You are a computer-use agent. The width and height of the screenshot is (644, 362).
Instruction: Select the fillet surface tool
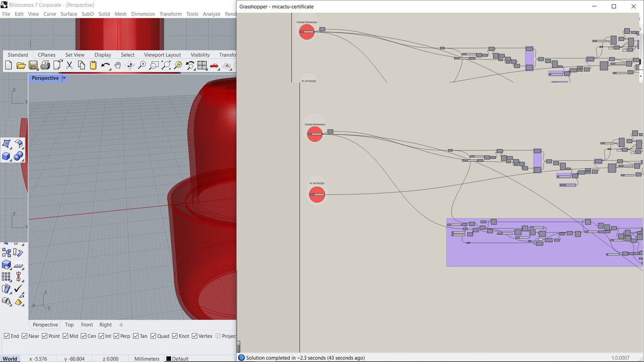18,144
